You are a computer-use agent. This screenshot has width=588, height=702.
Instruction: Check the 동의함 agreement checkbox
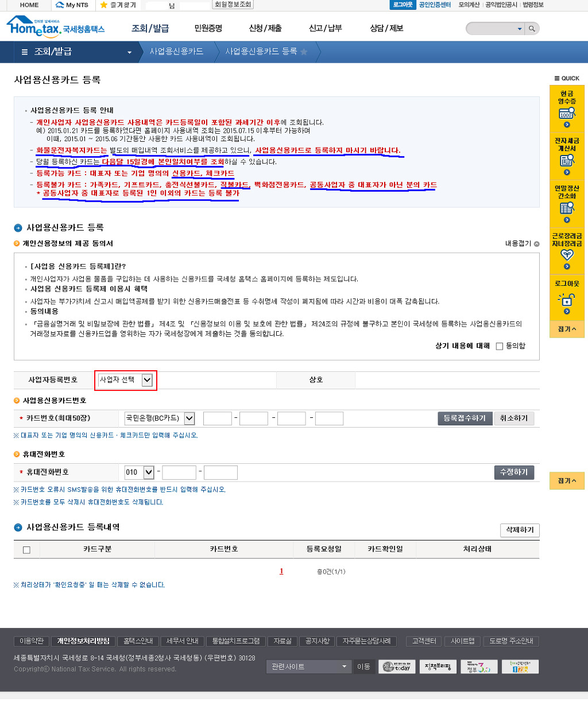coord(499,346)
